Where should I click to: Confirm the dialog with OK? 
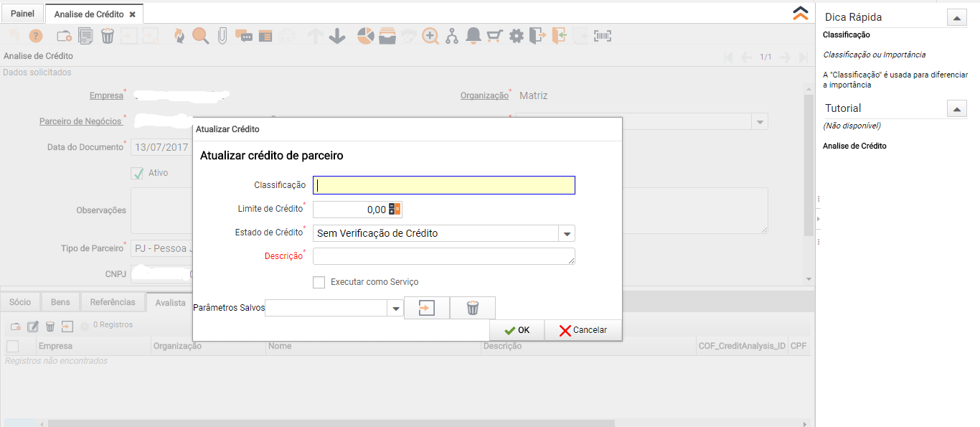tap(517, 330)
